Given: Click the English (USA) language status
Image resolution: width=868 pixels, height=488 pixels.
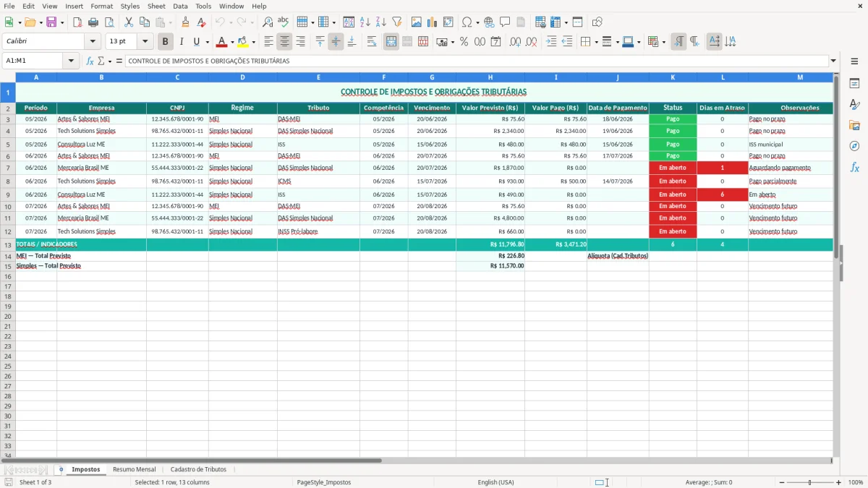Looking at the screenshot, I should point(495,482).
